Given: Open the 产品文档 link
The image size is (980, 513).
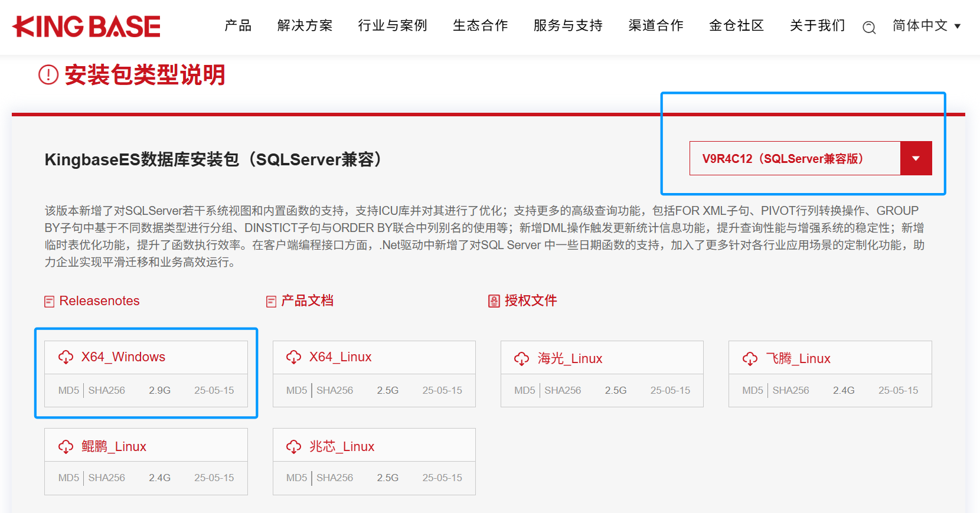Looking at the screenshot, I should (x=307, y=301).
